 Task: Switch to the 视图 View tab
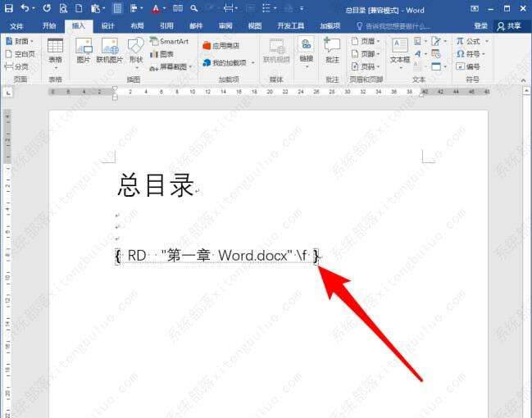(254, 25)
